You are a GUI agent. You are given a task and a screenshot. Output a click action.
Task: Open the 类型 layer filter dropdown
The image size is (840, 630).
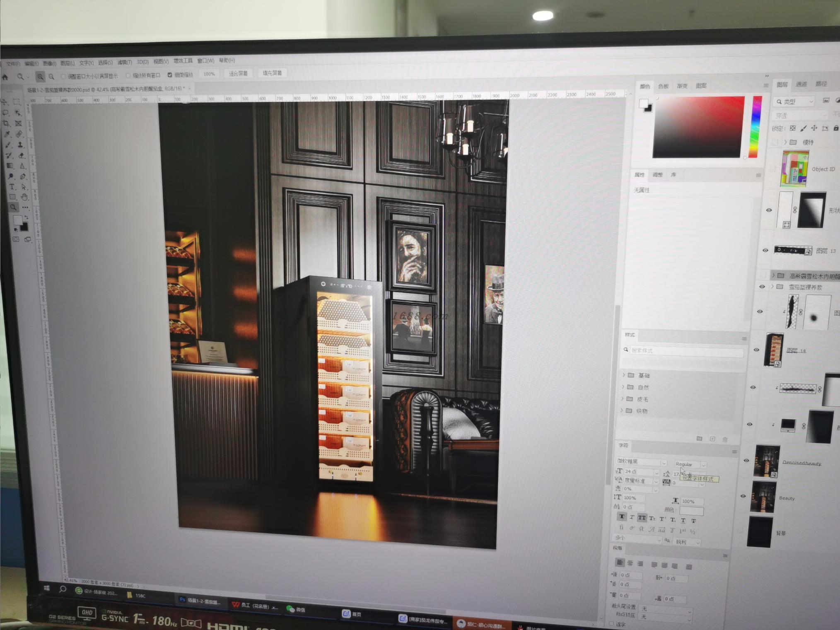(794, 101)
